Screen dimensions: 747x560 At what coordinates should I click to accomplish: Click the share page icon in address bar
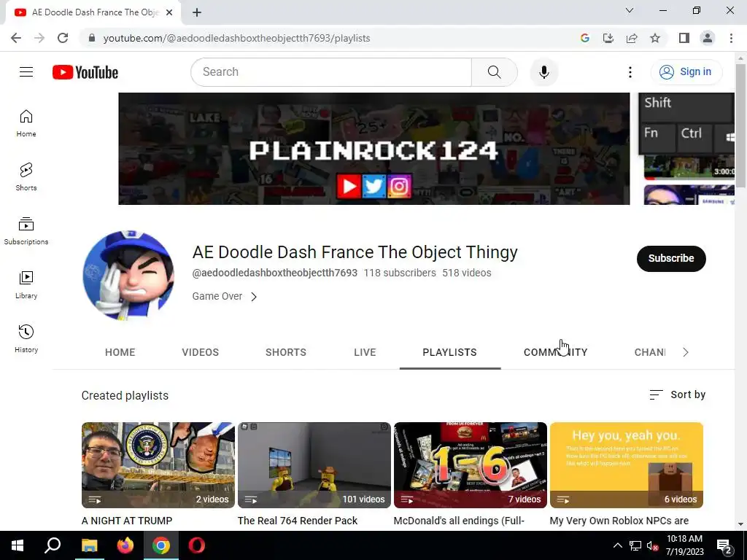tap(632, 38)
